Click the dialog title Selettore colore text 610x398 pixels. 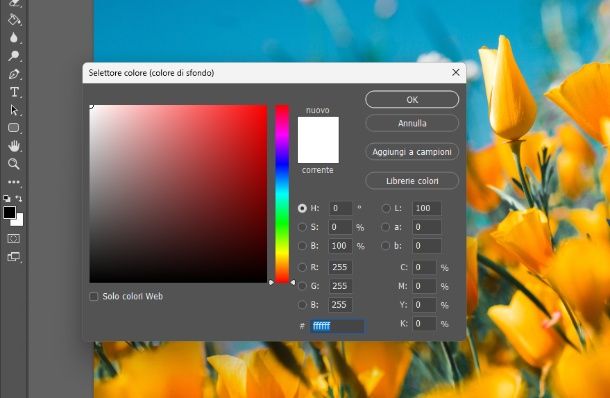151,73
